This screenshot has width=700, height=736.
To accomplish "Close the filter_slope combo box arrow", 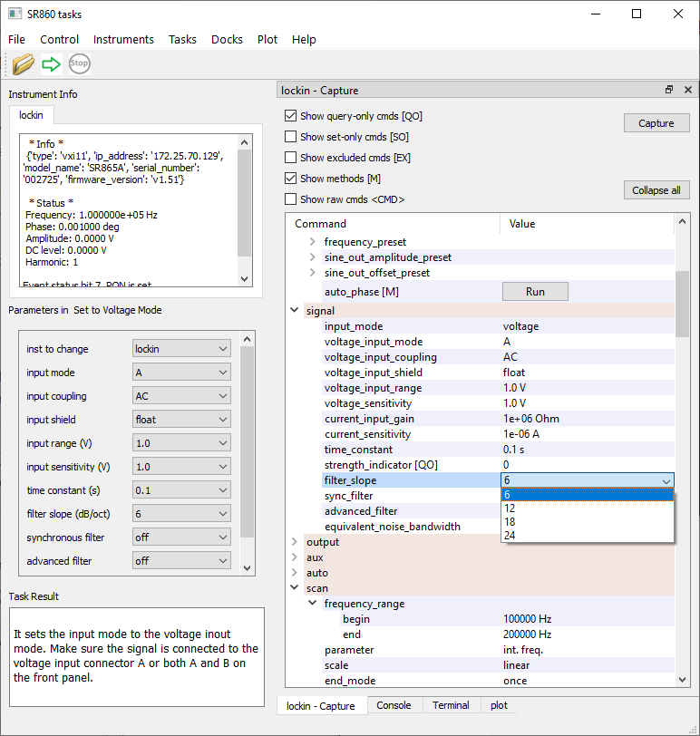I will tap(666, 480).
